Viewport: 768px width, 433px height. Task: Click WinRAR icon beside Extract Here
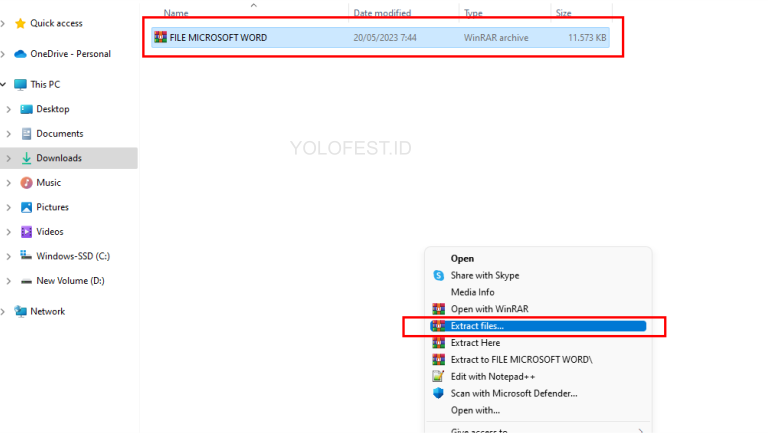coord(438,342)
